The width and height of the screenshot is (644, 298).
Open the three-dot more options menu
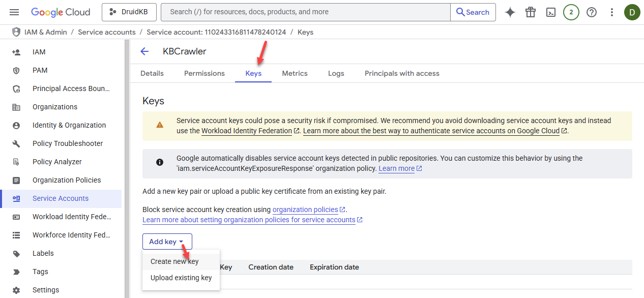pos(612,12)
